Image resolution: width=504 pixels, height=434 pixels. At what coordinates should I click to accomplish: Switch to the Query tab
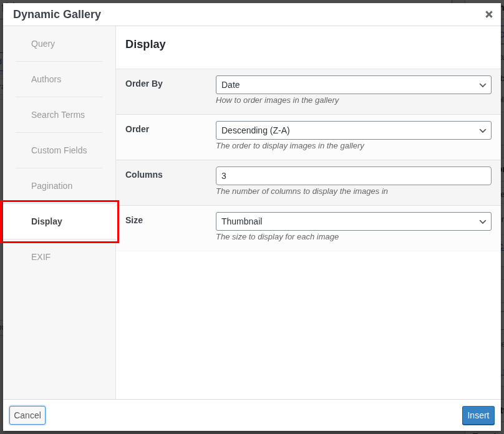point(43,44)
